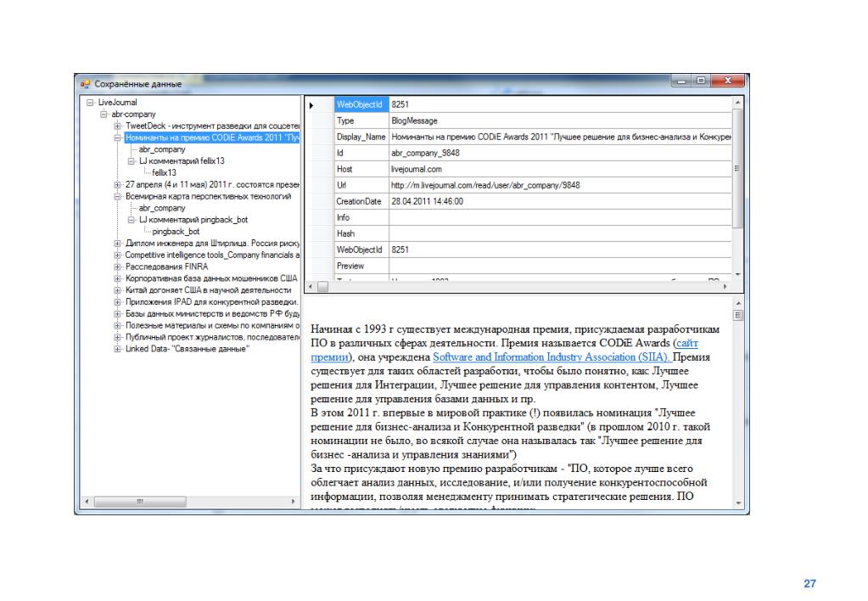Minimize the Сохранённые данные window
The height and width of the screenshot is (601, 868).
click(x=681, y=81)
